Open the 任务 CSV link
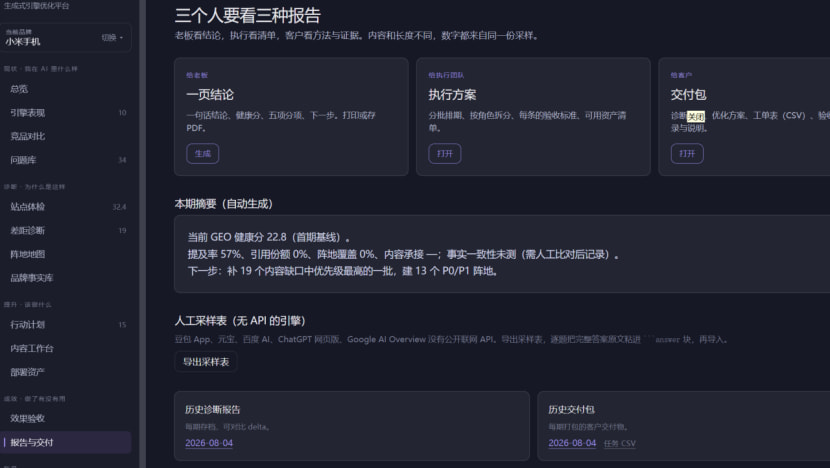Image resolution: width=830 pixels, height=468 pixels. click(619, 444)
